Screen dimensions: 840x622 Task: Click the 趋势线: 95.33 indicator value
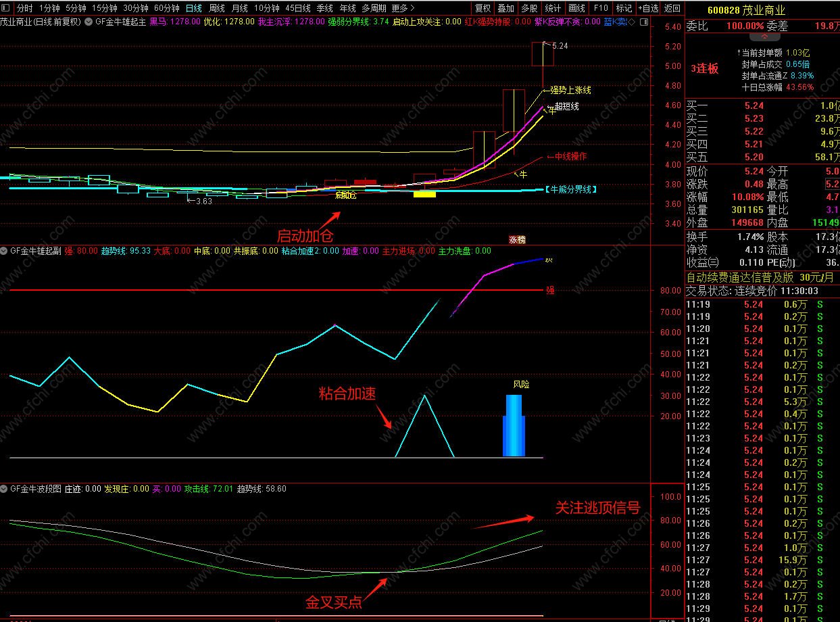pyautogui.click(x=126, y=250)
